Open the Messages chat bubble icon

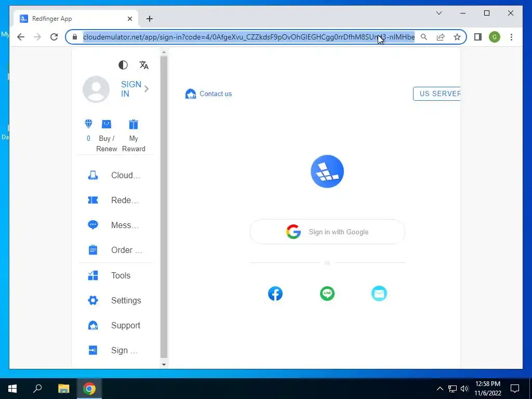coord(93,225)
